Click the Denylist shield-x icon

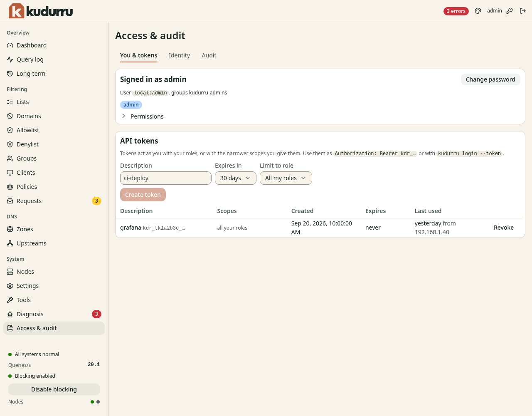point(10,144)
